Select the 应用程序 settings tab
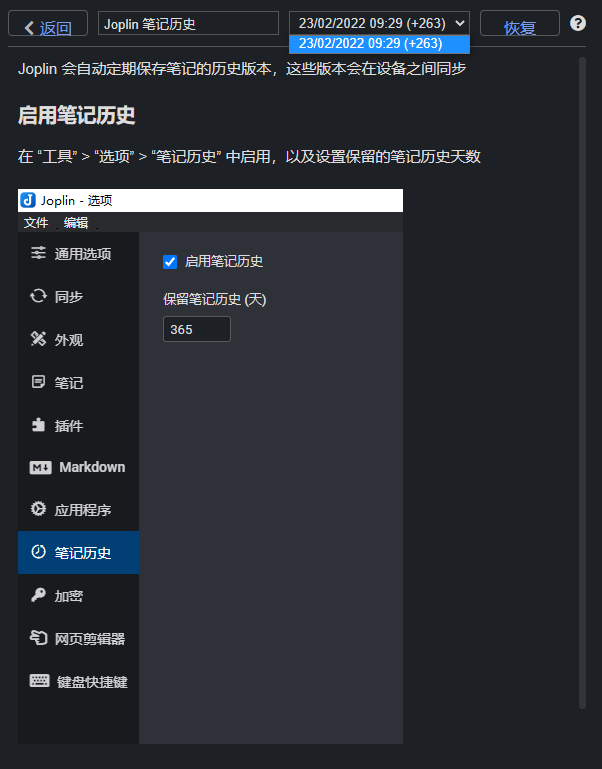 (x=79, y=510)
